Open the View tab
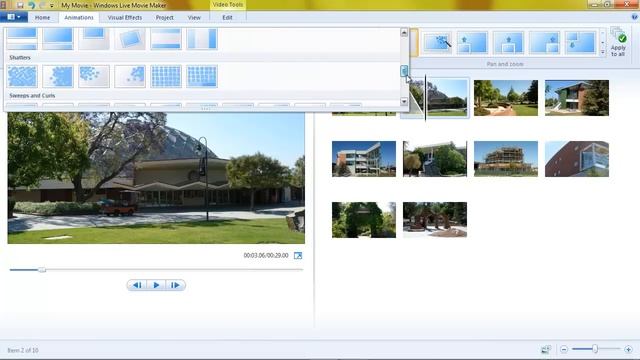Screen dimensions: 640x360 pos(194,18)
